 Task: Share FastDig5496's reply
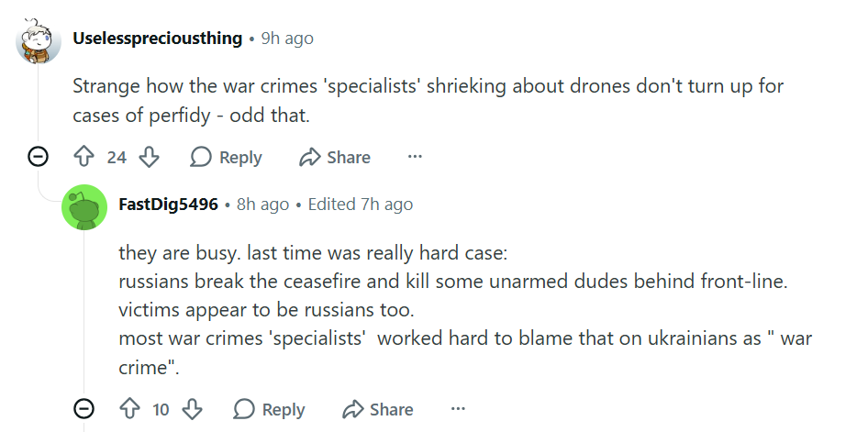[x=378, y=409]
